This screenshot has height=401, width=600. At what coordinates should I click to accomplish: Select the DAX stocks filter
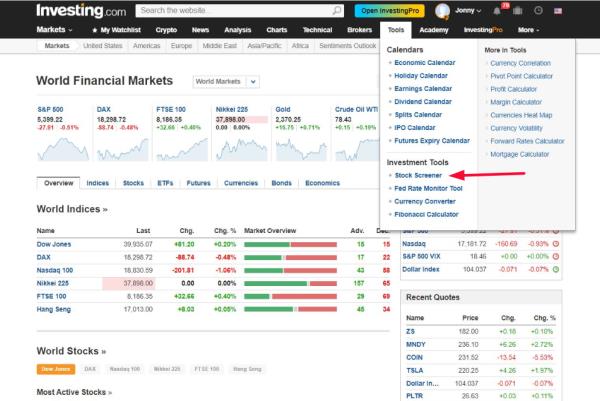(x=90, y=369)
